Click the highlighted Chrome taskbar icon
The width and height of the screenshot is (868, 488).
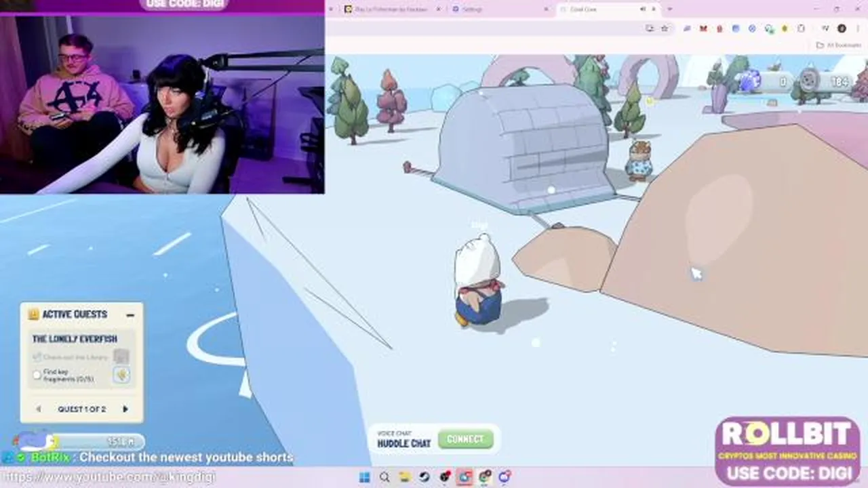coord(465,477)
